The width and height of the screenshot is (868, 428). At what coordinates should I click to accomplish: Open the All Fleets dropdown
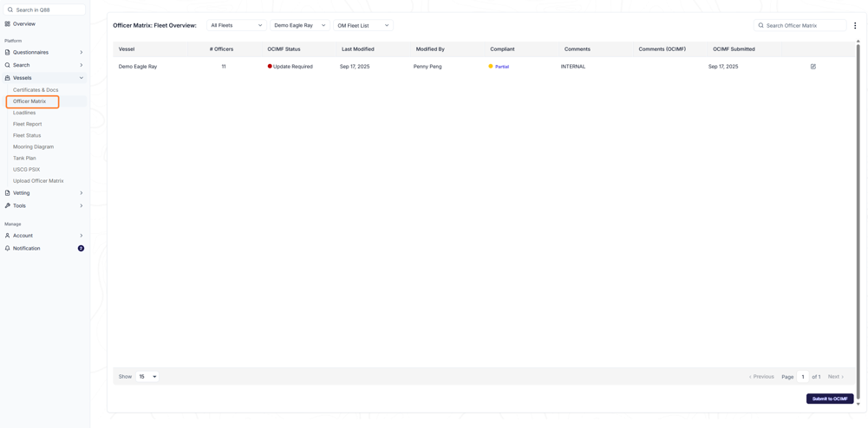tap(237, 25)
